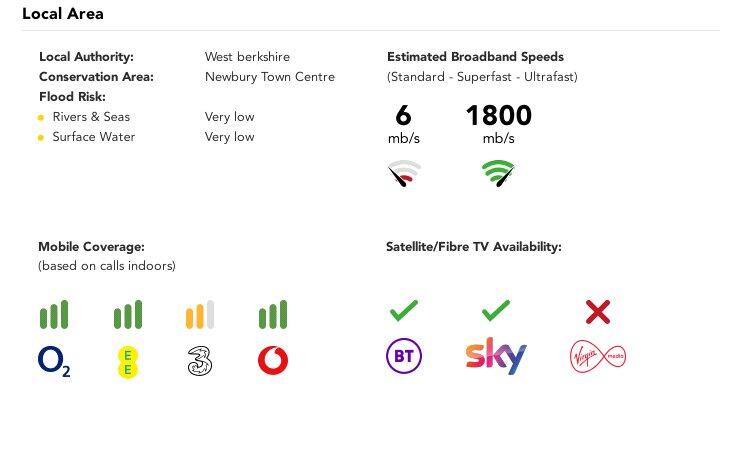Click the Estimated Broadband Speeds heading
The image size is (737, 451).
tap(475, 57)
